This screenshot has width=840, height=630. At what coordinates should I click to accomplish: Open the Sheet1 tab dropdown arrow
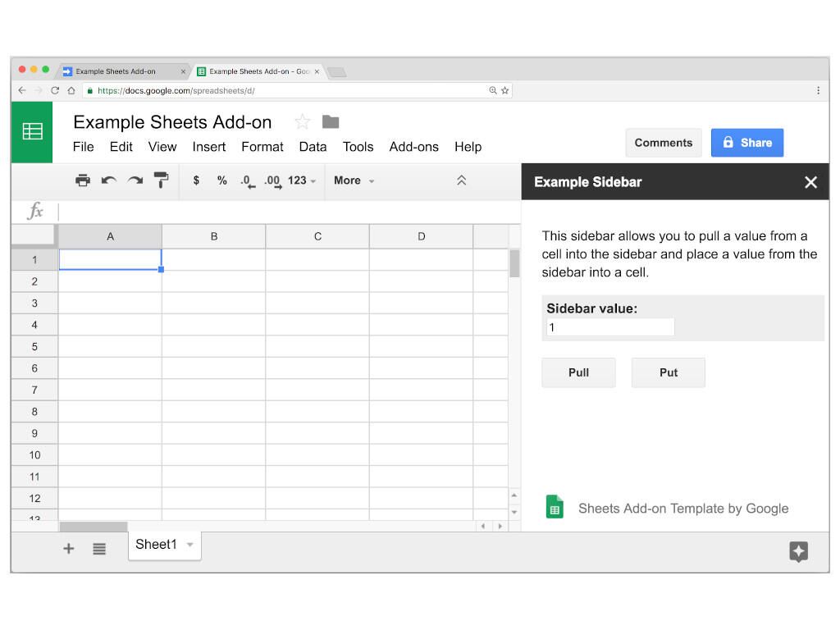pos(189,544)
